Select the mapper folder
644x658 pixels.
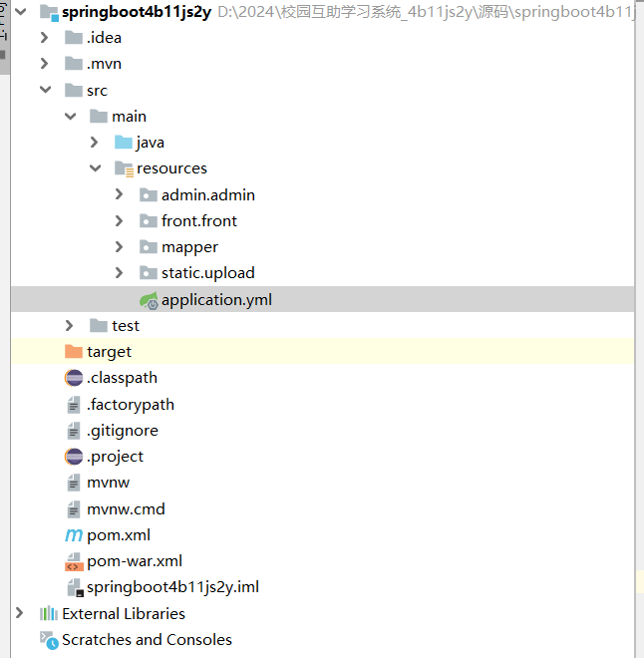[189, 247]
